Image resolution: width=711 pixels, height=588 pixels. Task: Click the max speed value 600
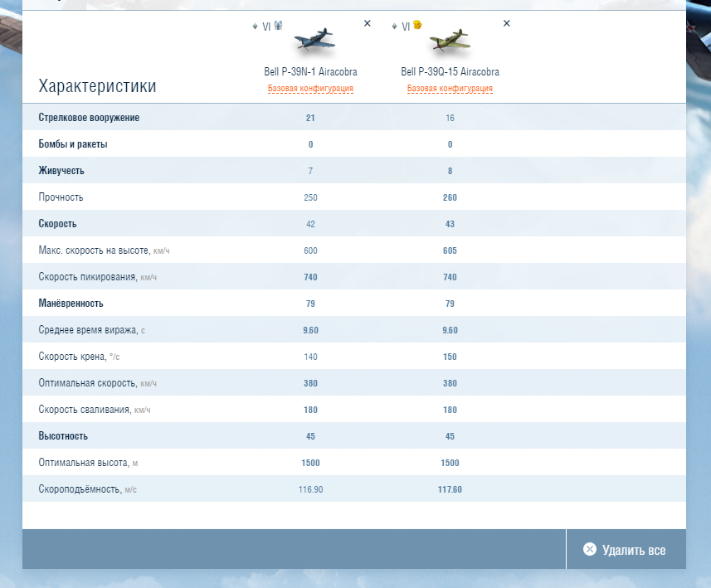[310, 250]
